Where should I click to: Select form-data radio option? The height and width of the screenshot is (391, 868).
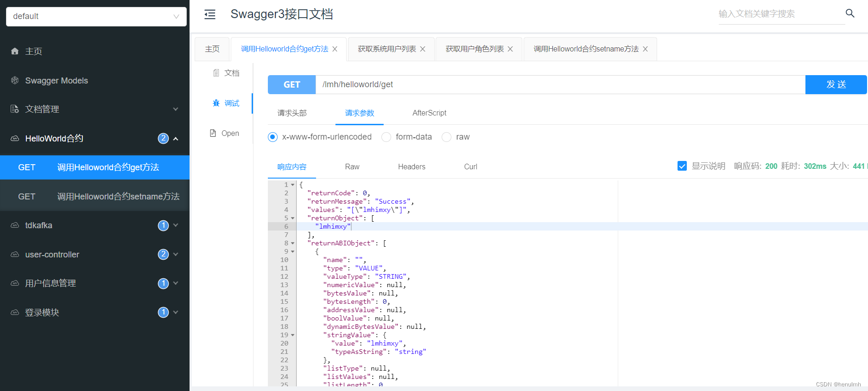[x=386, y=137]
